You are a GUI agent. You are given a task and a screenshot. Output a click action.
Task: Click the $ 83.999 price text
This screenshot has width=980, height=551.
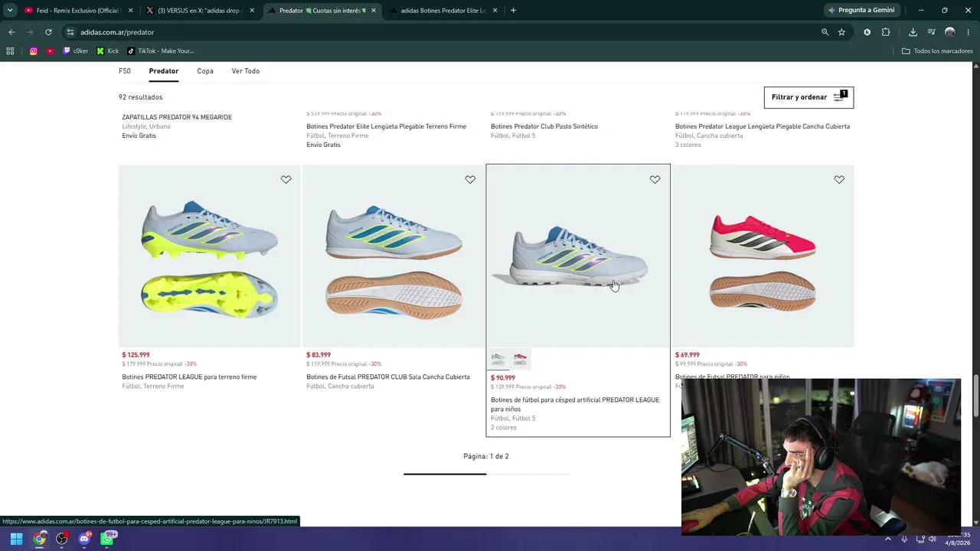318,355
